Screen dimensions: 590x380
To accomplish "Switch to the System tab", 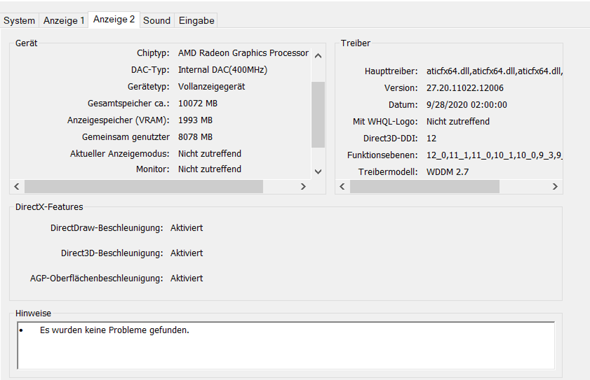I will tap(19, 20).
